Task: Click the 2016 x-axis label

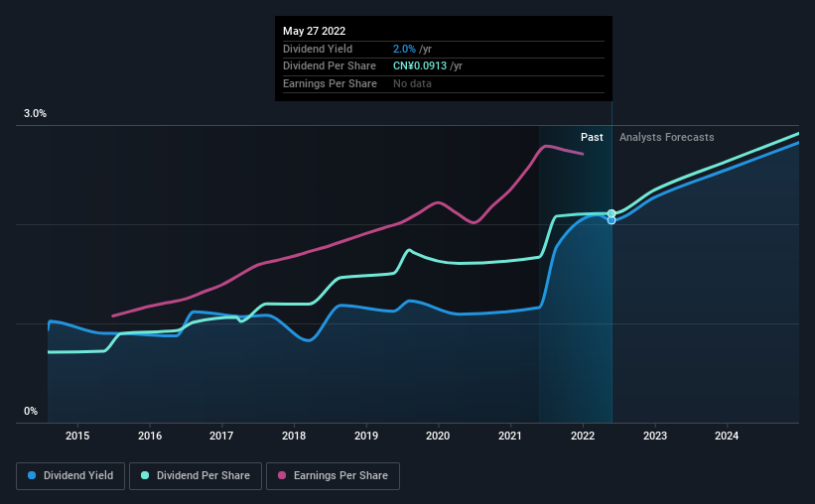Action: (x=150, y=436)
